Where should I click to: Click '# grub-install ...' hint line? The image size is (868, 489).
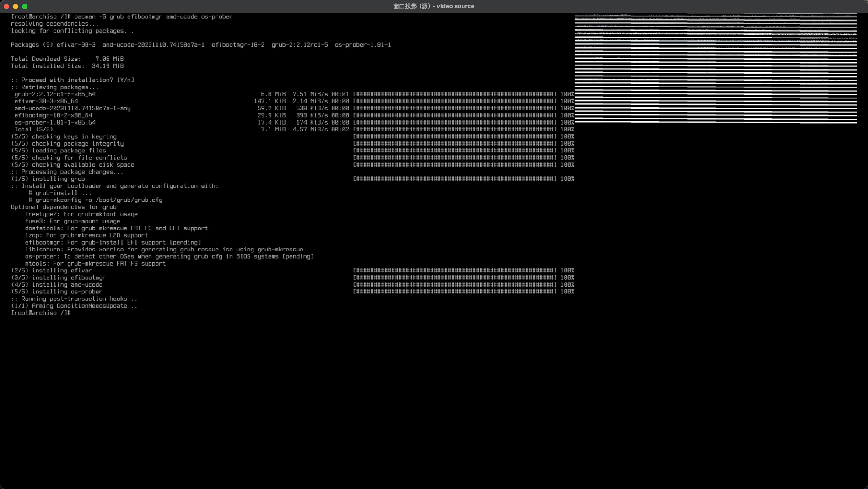click(60, 193)
